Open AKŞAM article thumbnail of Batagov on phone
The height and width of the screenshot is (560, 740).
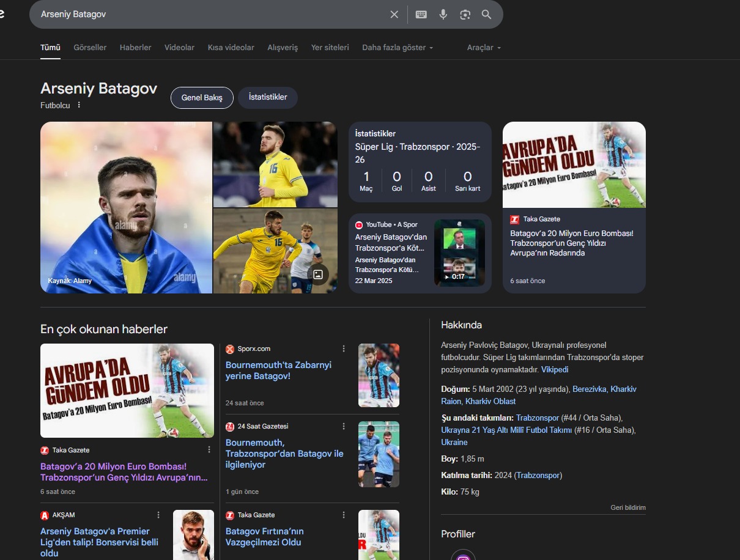(193, 535)
